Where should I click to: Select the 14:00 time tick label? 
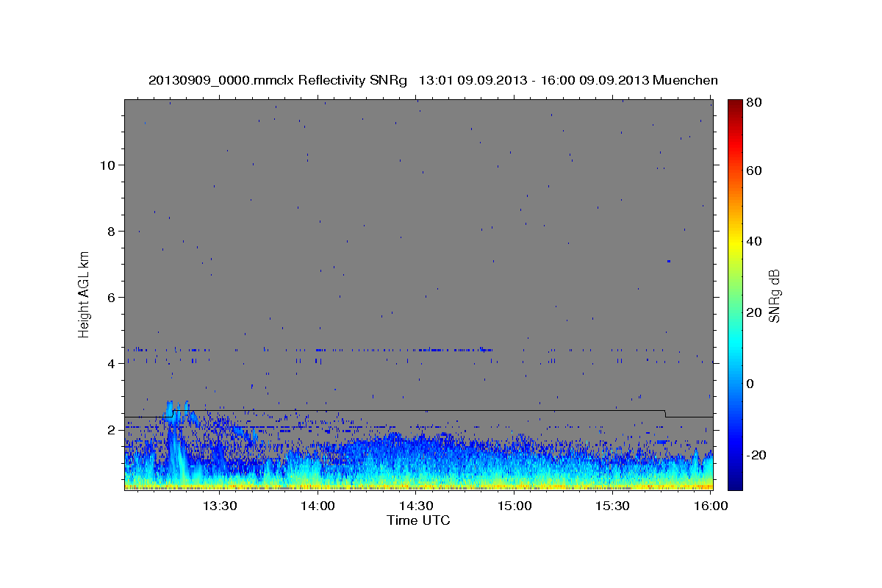pyautogui.click(x=318, y=506)
